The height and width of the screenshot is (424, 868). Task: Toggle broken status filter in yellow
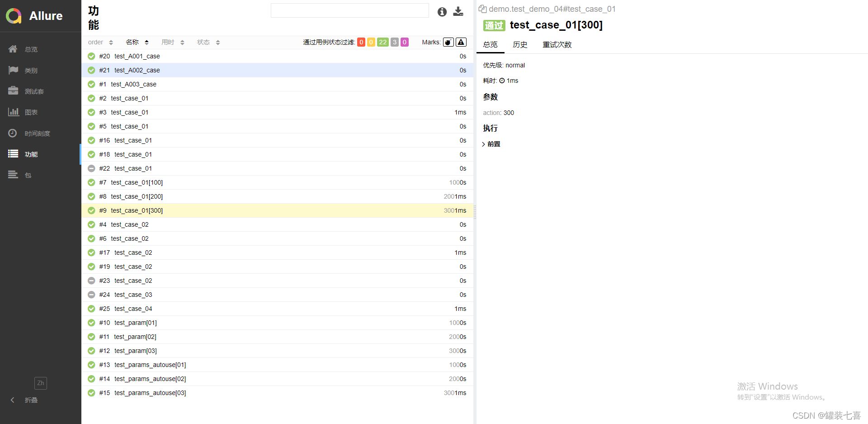click(371, 42)
